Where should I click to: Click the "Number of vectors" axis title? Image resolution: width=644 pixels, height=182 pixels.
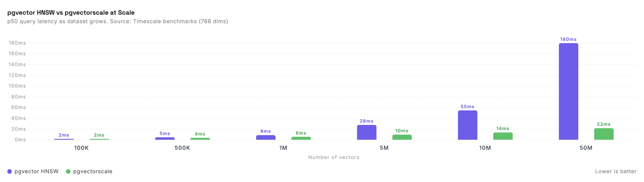333,157
